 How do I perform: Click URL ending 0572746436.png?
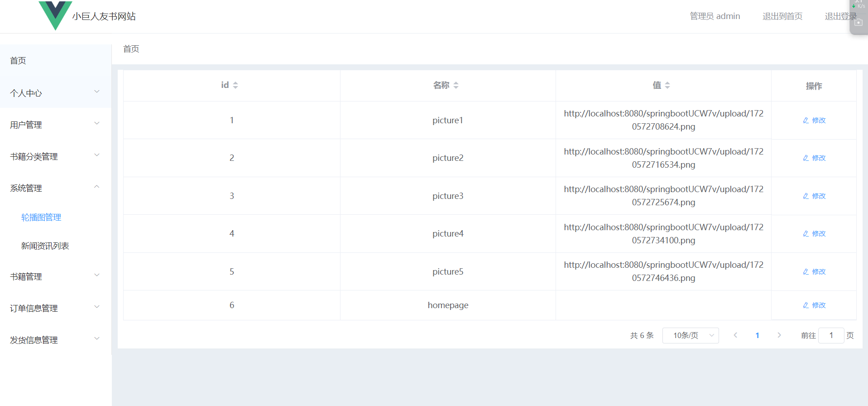(663, 271)
